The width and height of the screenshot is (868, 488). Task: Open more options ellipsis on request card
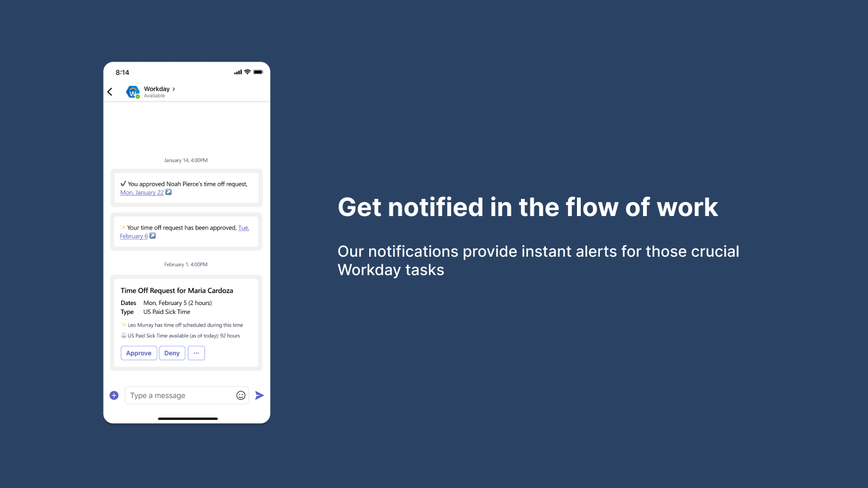(x=196, y=353)
